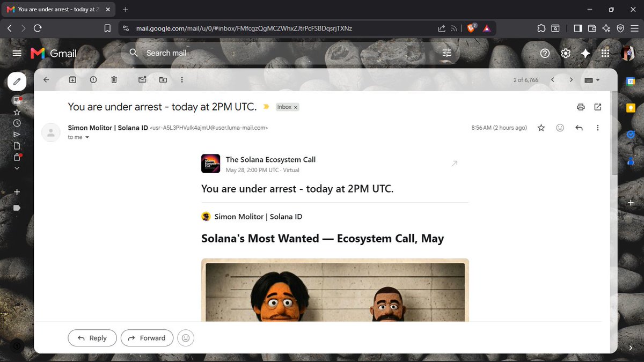The height and width of the screenshot is (362, 644).
Task: Show search options filter icon
Action: (x=447, y=53)
